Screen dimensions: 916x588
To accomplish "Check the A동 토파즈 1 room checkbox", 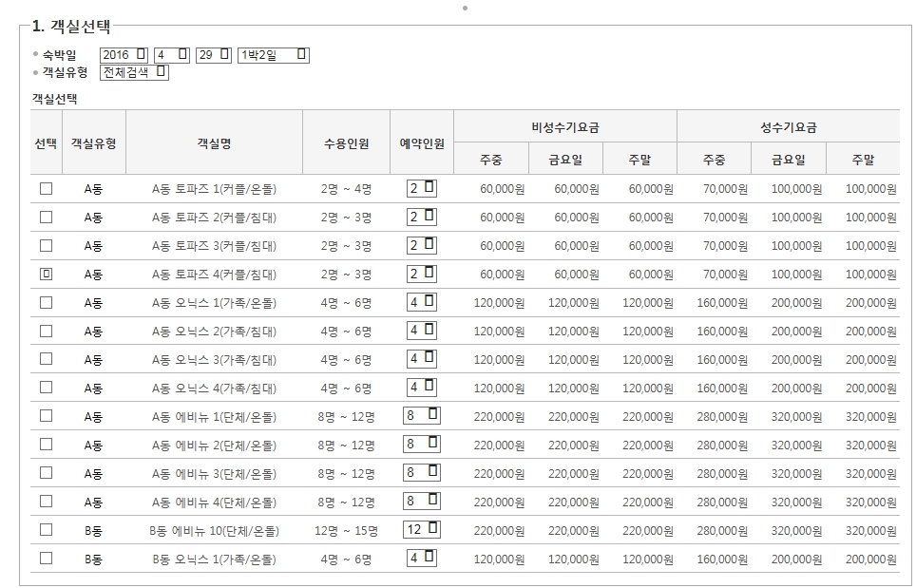I will coord(46,189).
